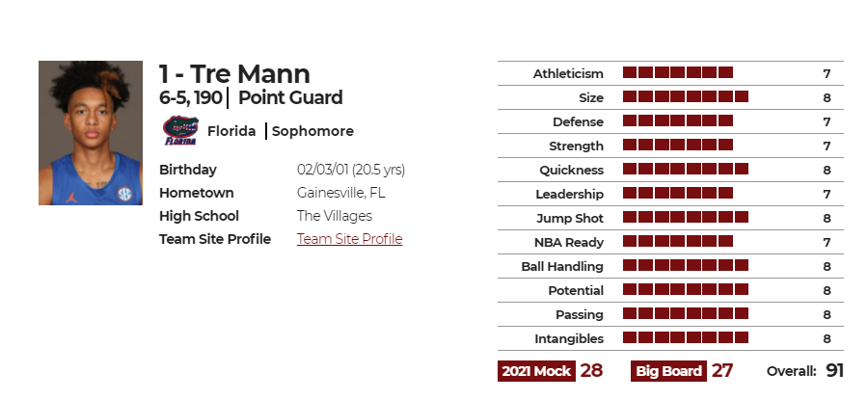Click the Overall score 91

pyautogui.click(x=834, y=371)
